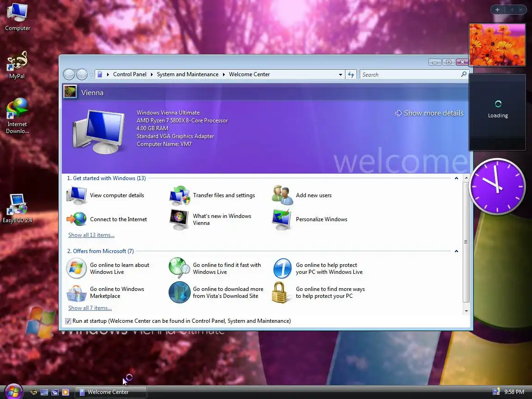This screenshot has height=399, width=532.
Task: Expand the arrow after Control Panel breadcrumb
Action: pos(151,74)
